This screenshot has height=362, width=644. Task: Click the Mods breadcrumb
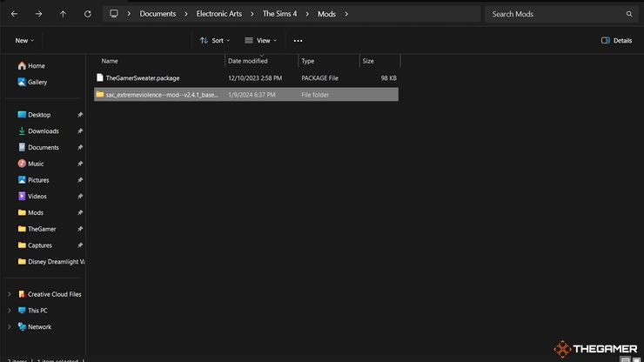(x=326, y=14)
